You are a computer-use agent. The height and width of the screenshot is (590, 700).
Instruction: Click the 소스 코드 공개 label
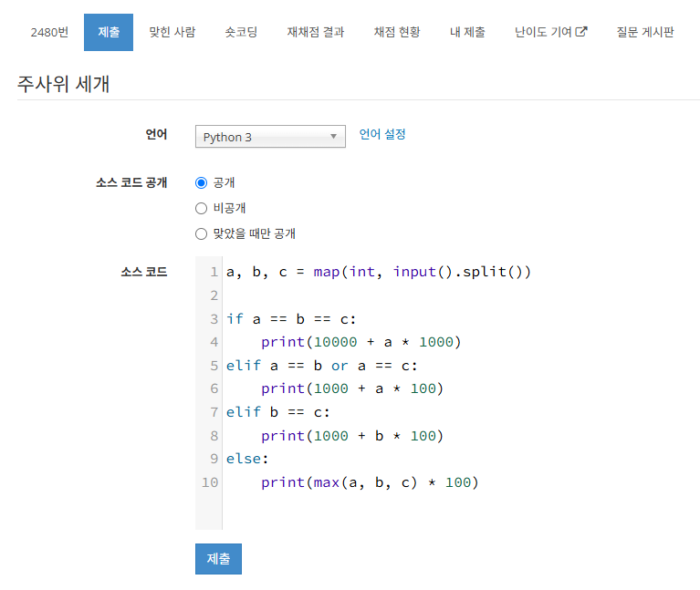pos(131,182)
